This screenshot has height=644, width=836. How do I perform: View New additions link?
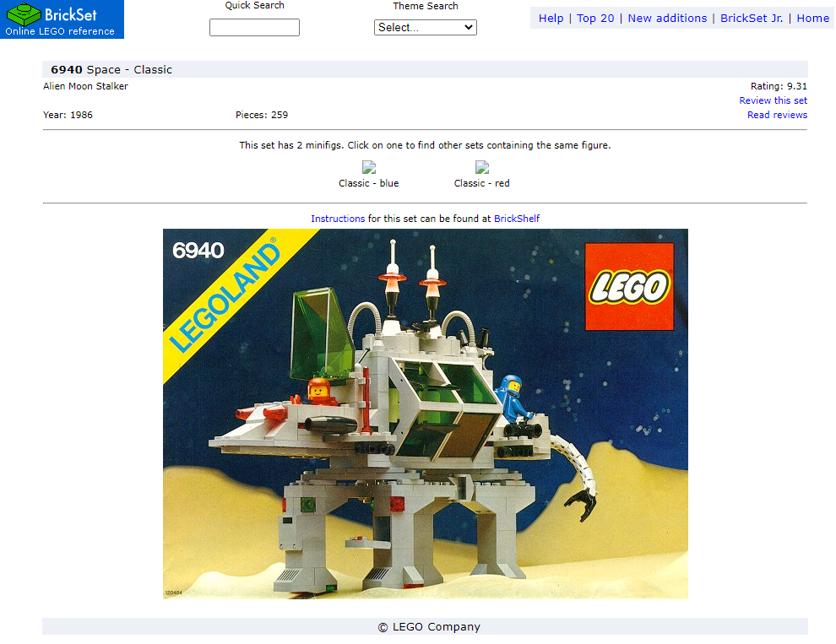pos(667,18)
